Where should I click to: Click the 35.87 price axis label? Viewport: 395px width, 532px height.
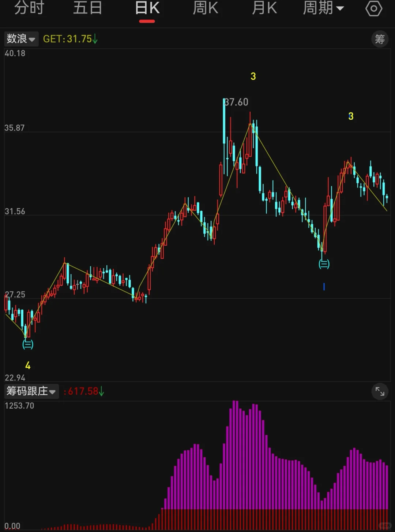(x=15, y=128)
